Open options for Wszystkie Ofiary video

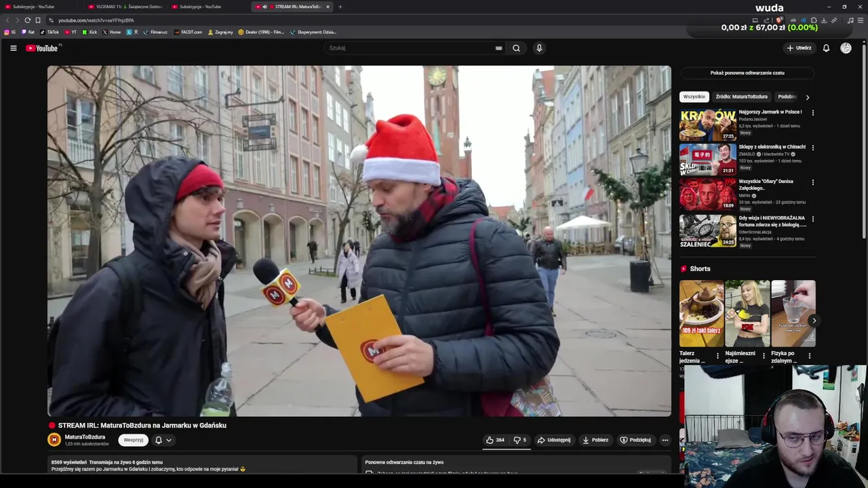click(x=812, y=182)
